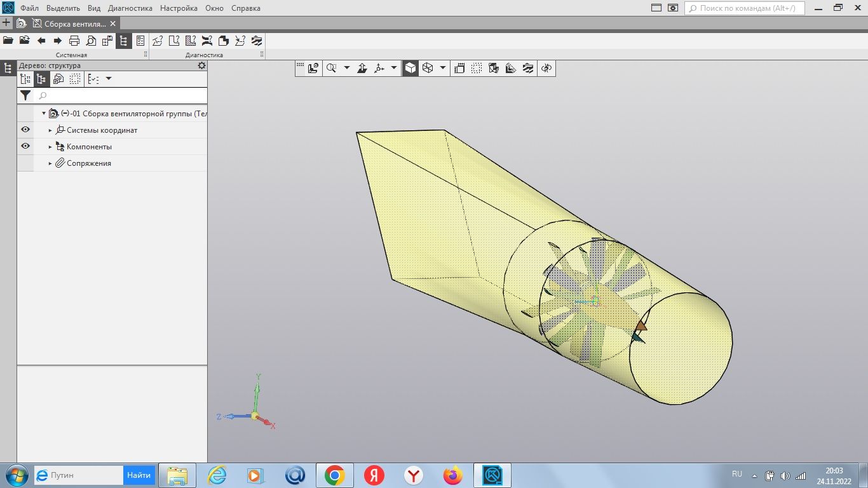Click the zoom window magnifier icon

coord(331,68)
